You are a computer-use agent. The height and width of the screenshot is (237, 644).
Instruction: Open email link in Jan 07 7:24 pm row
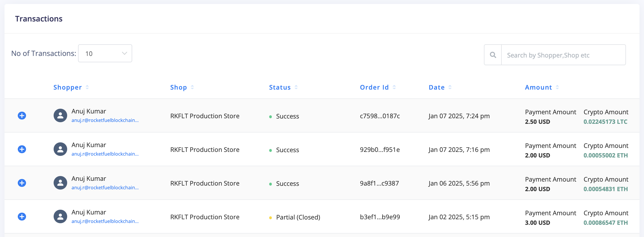(105, 120)
